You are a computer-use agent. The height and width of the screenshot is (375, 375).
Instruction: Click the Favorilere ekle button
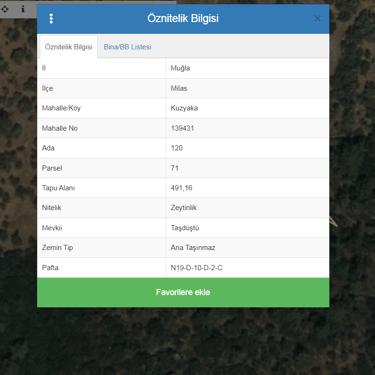click(183, 292)
